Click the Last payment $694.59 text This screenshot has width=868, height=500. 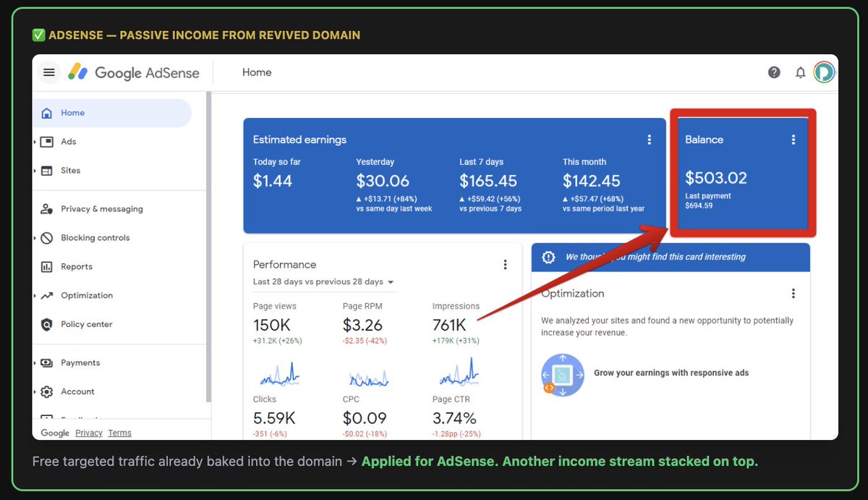(x=708, y=200)
